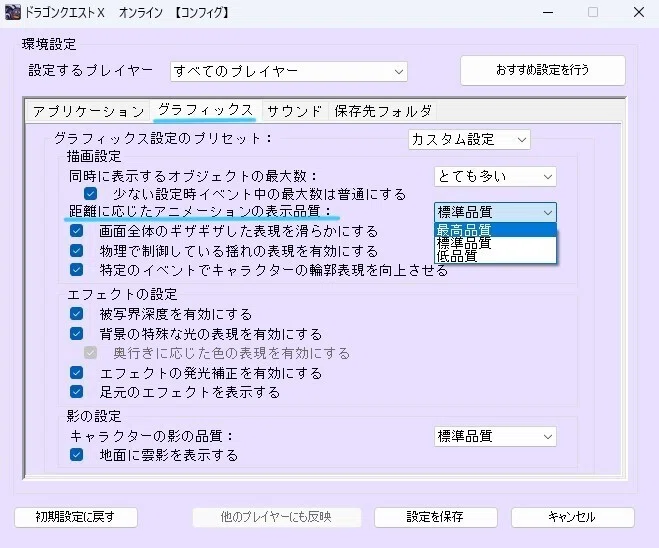Disable 被写界深度を有効にする checkbox

76,314
